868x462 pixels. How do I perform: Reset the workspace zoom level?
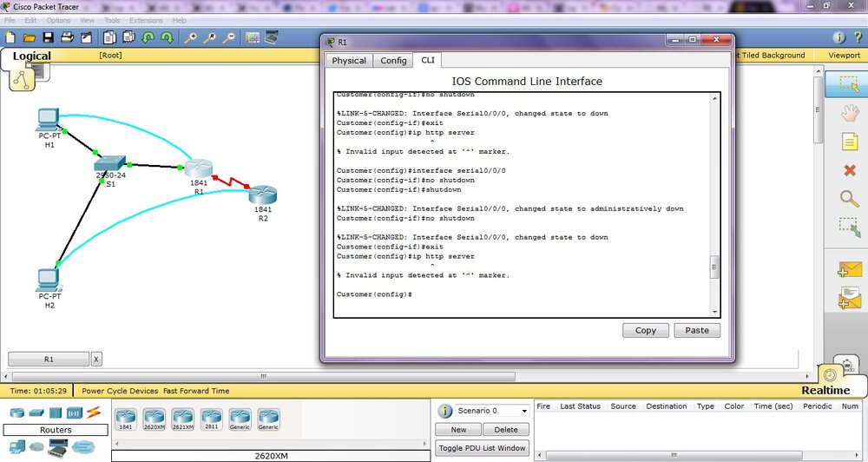click(210, 37)
